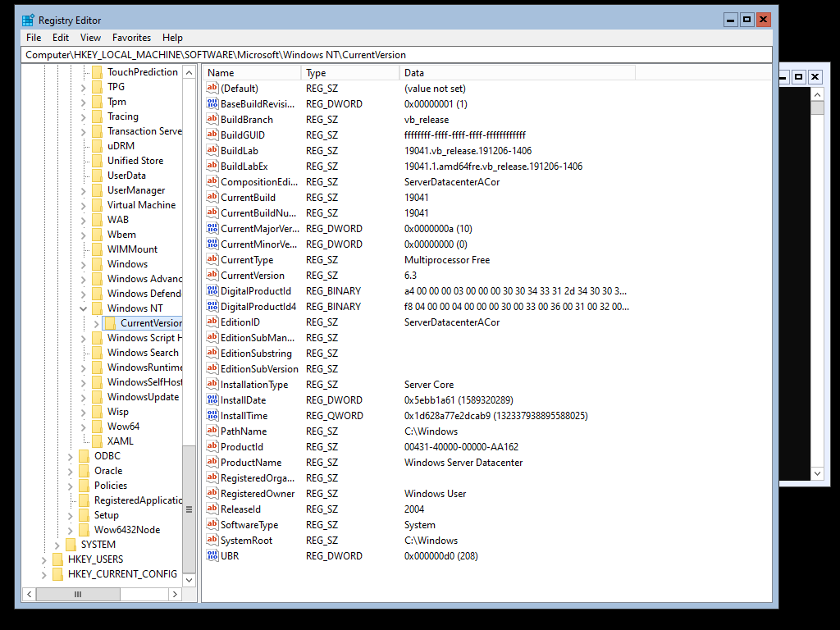840x630 pixels.
Task: Expand the SYSTEM hive chevron
Action: tap(57, 545)
